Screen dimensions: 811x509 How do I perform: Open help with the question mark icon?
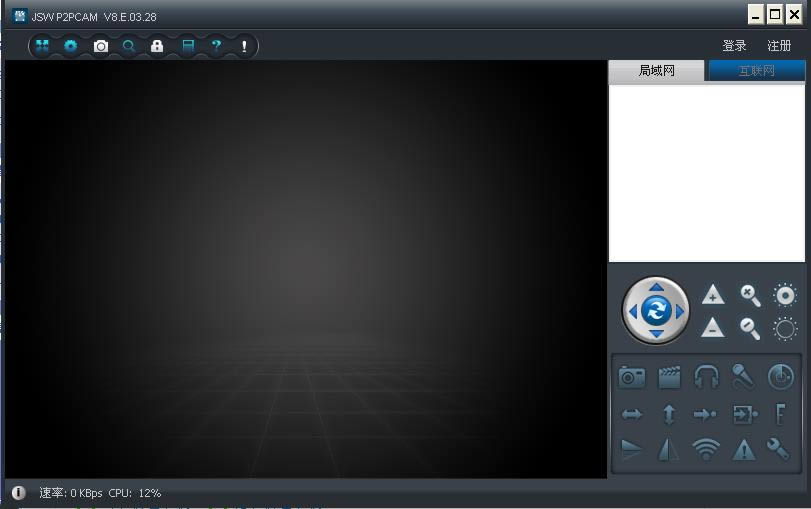pyautogui.click(x=215, y=46)
